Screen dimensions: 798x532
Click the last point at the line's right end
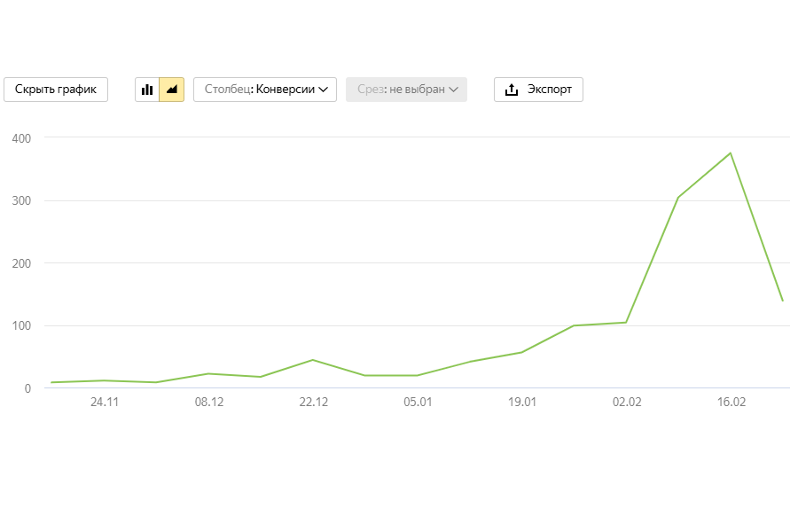(x=783, y=301)
